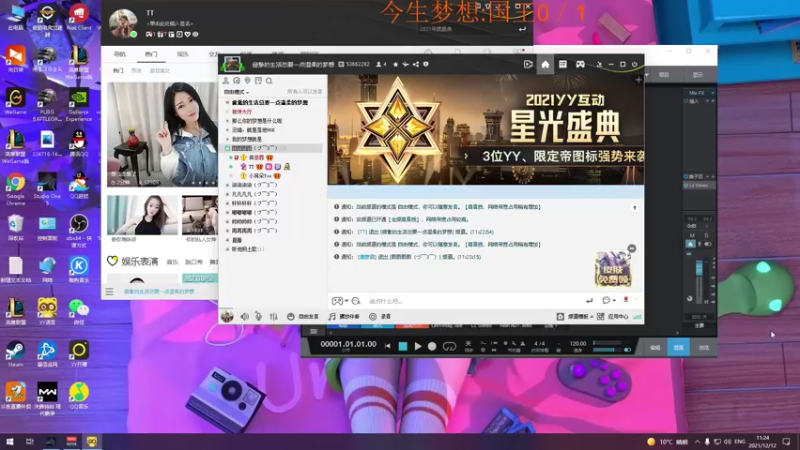Viewport: 800px width, 450px height.
Task: Expand the 直播 channel node
Action: (228, 240)
